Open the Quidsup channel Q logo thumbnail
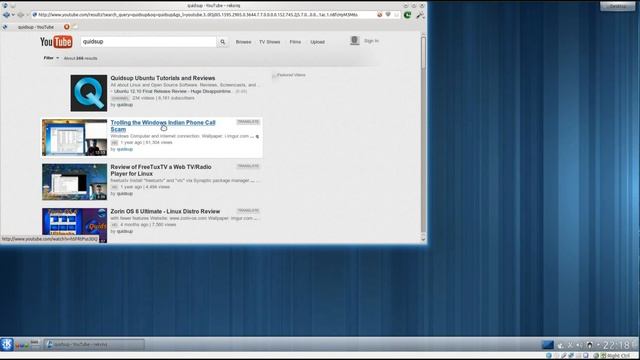Image resolution: width=640 pixels, height=360 pixels. [89, 93]
